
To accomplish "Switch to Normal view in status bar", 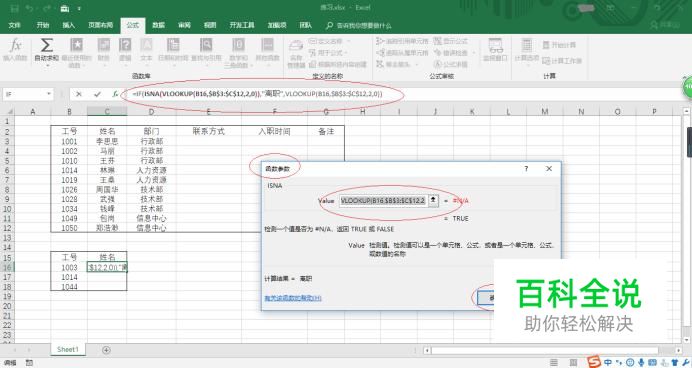I will (x=554, y=363).
